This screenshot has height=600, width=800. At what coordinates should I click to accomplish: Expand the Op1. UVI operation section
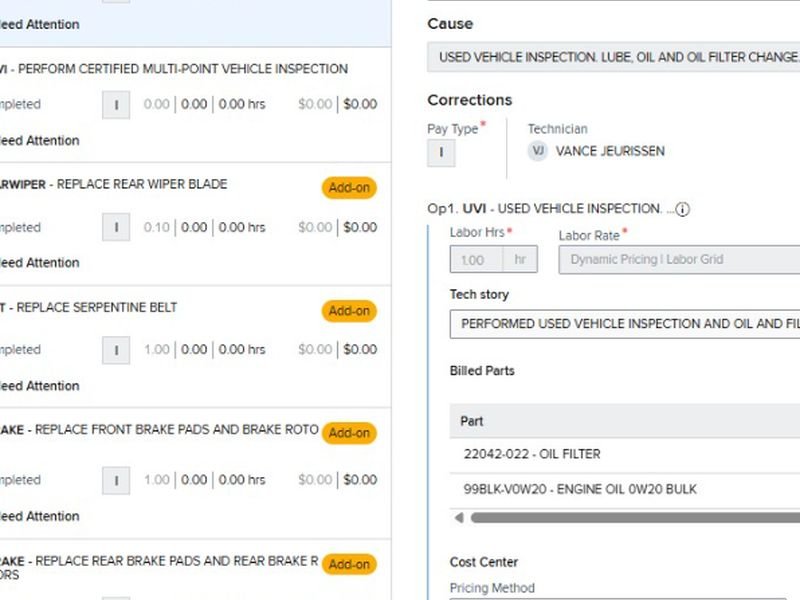click(x=545, y=209)
